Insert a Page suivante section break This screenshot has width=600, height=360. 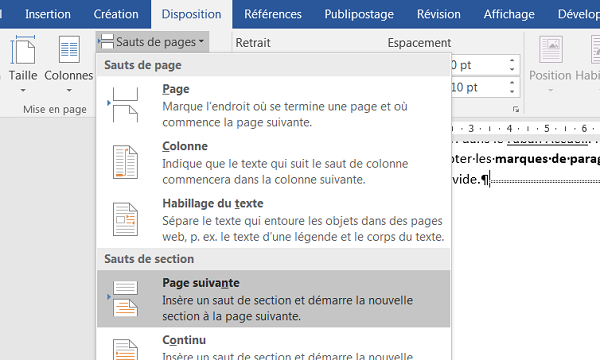273,298
